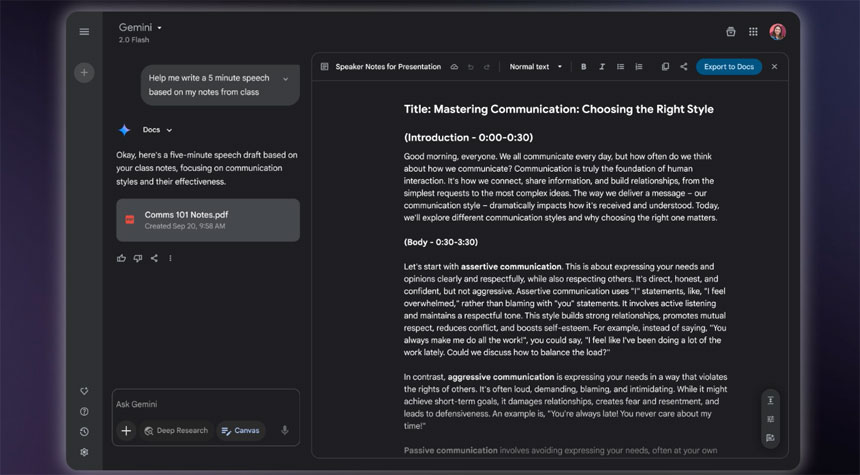Toggle the Canvas mode chip

click(x=241, y=431)
